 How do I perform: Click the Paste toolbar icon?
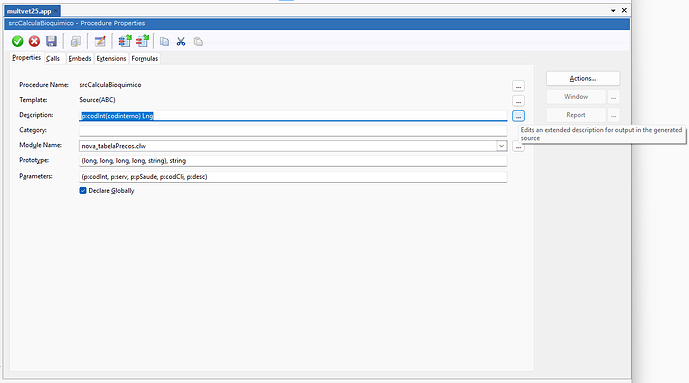198,41
